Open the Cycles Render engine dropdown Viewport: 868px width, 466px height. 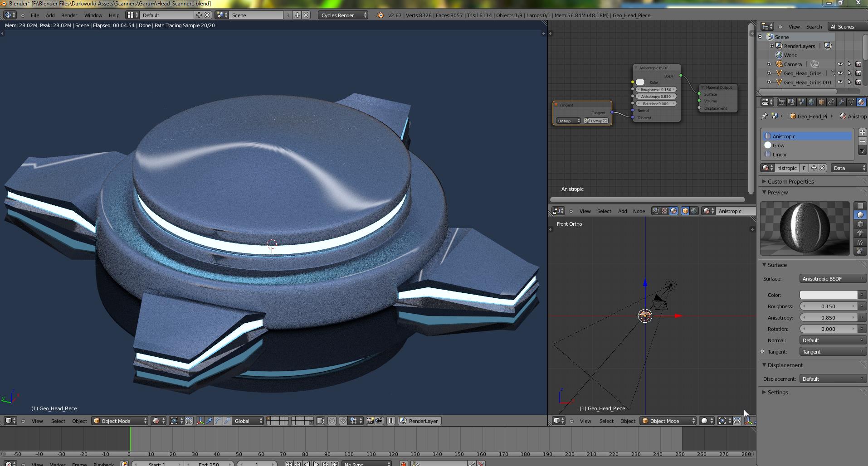point(343,15)
